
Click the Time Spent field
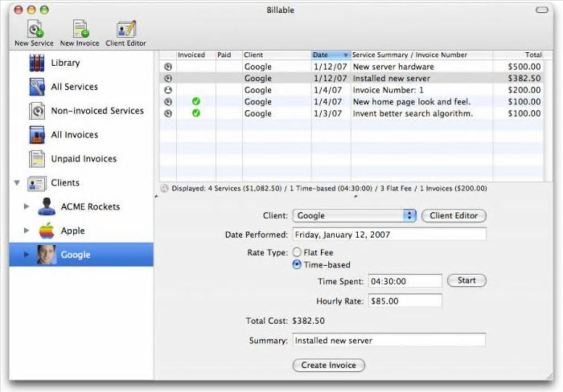pyautogui.click(x=405, y=281)
